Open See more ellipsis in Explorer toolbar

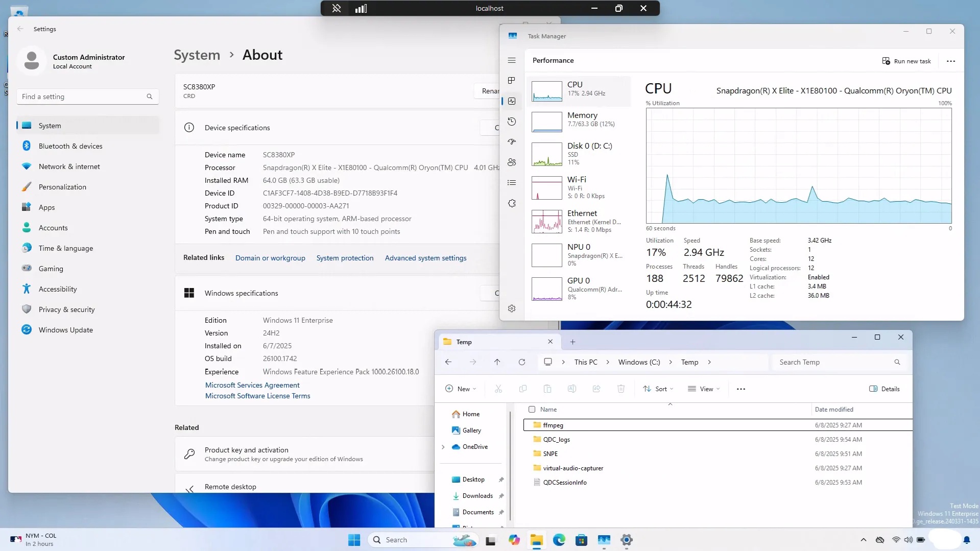(x=741, y=389)
